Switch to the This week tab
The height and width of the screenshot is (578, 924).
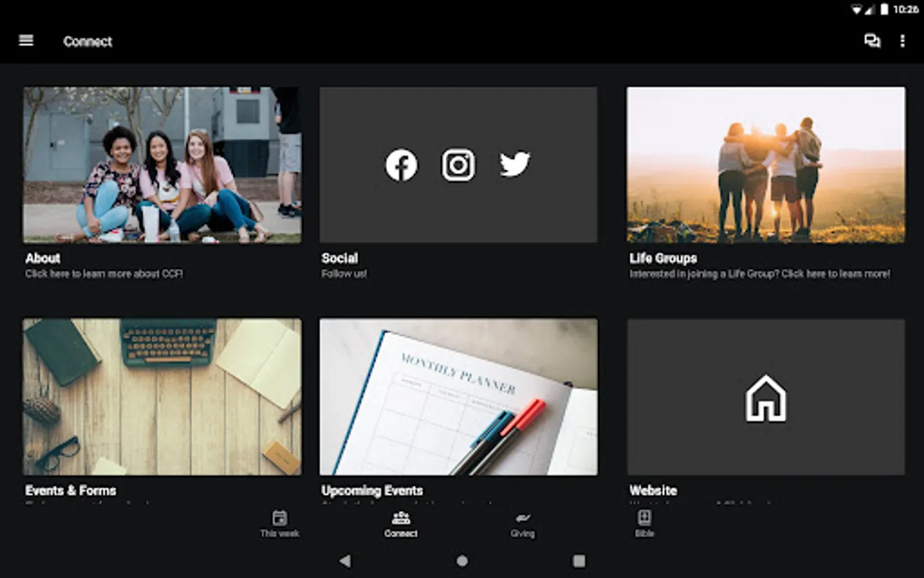click(280, 523)
